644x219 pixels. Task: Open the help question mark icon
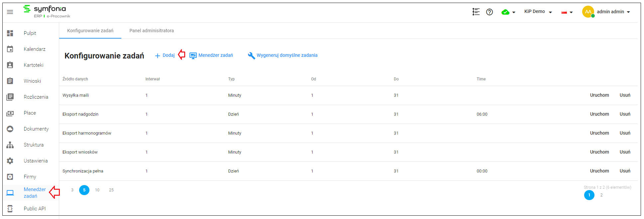click(489, 12)
